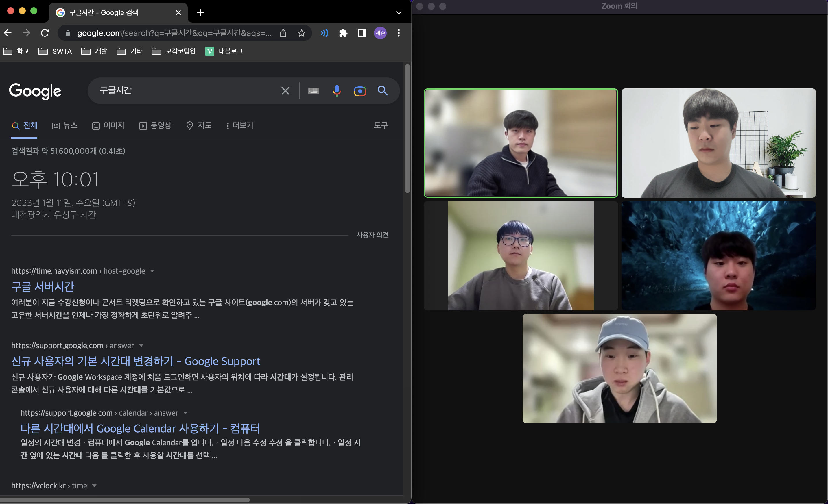Open the on-screen keyboard input tool

click(x=314, y=91)
